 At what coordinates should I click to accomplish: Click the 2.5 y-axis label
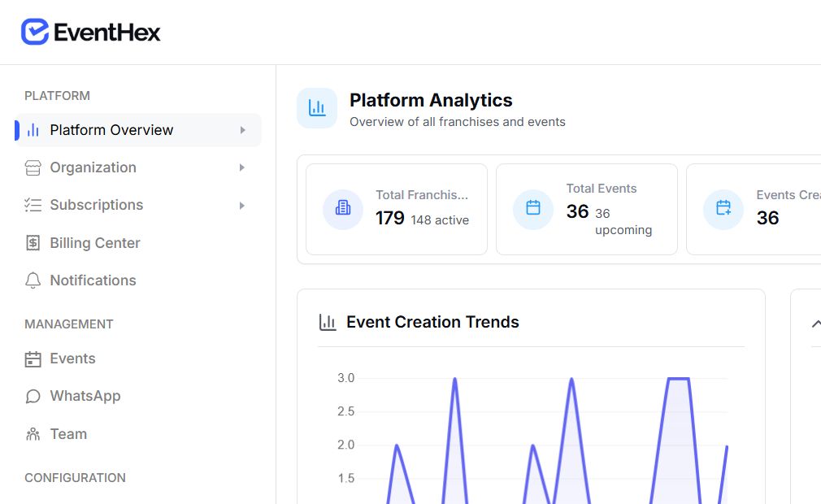[346, 411]
